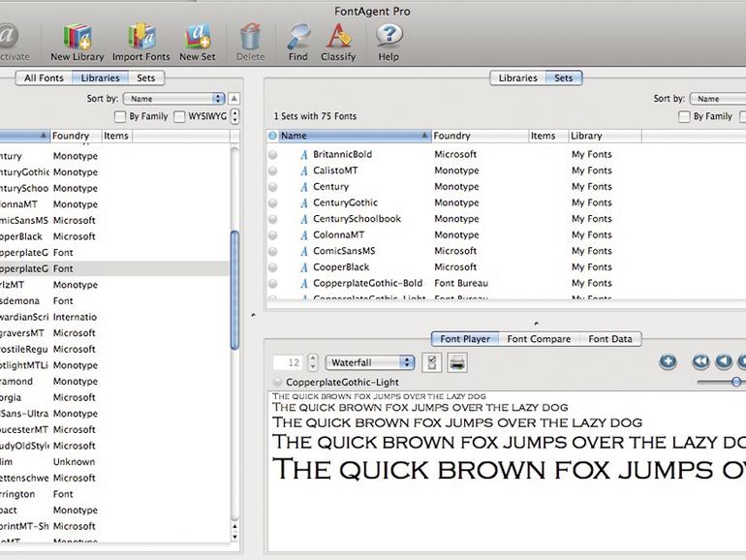Switch right panel to Libraries tab
The image size is (746, 560).
click(517, 78)
